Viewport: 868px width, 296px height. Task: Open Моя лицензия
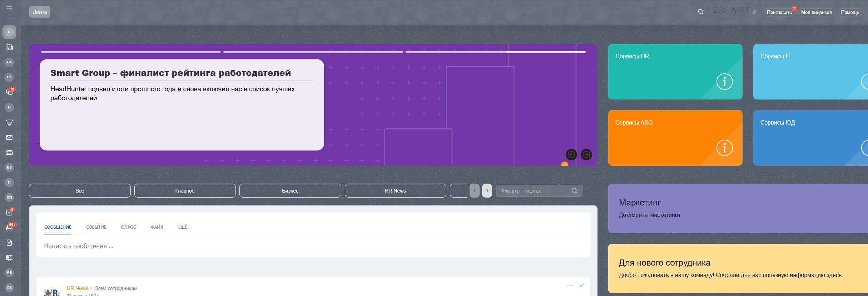pos(817,13)
